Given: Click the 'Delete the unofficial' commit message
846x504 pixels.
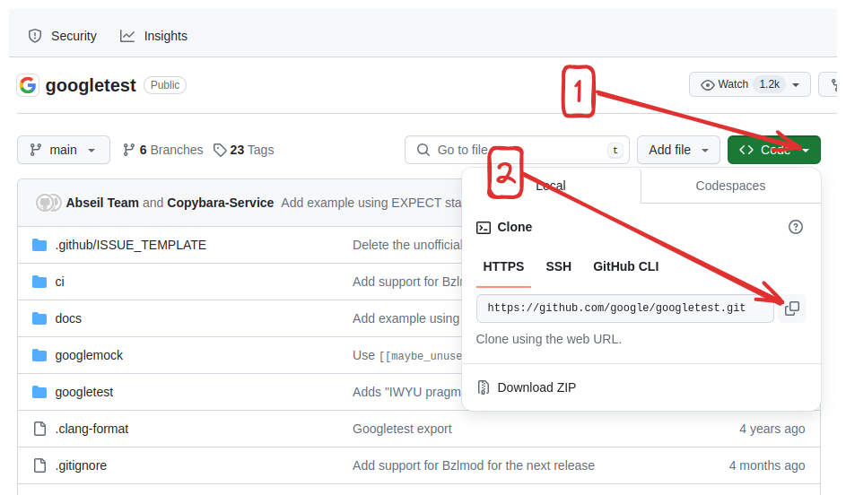Looking at the screenshot, I should (x=407, y=246).
